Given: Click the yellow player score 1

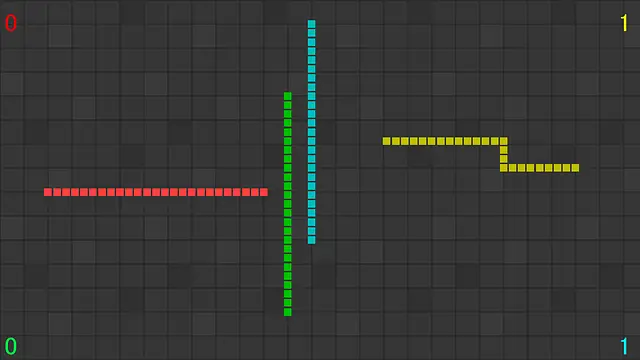Looking at the screenshot, I should click(624, 23).
